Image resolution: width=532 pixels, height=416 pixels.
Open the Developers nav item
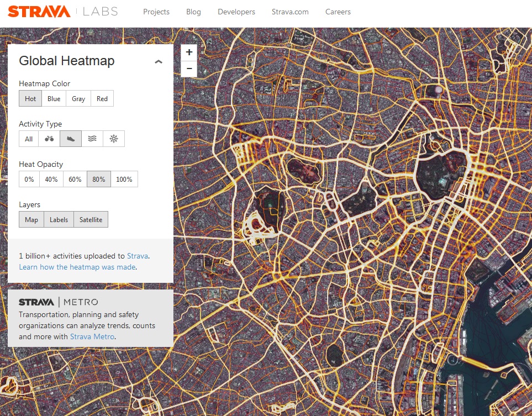[x=236, y=12]
